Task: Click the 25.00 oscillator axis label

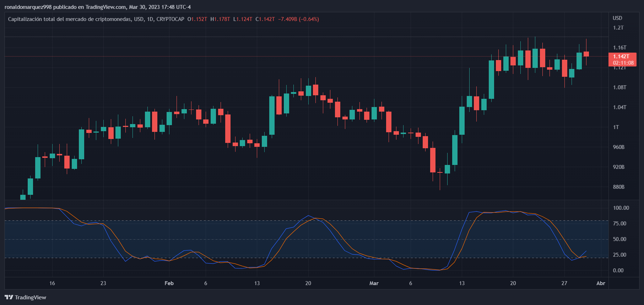Action: (619, 255)
